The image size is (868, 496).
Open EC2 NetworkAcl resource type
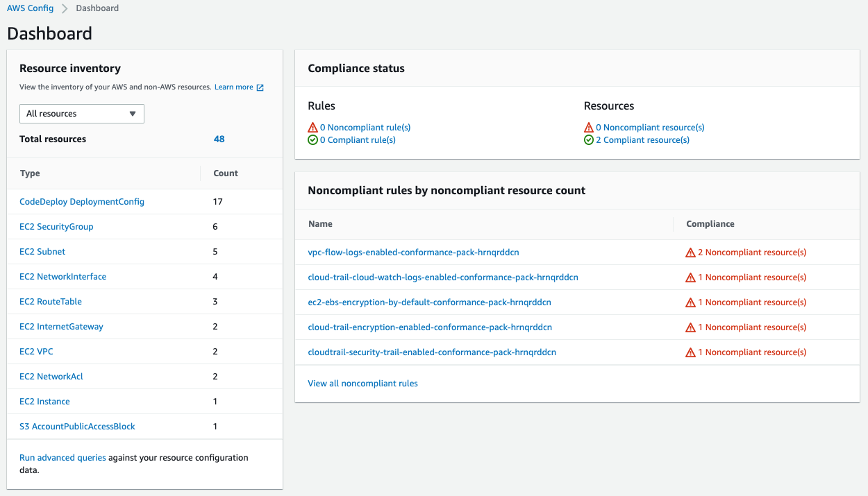tap(51, 377)
